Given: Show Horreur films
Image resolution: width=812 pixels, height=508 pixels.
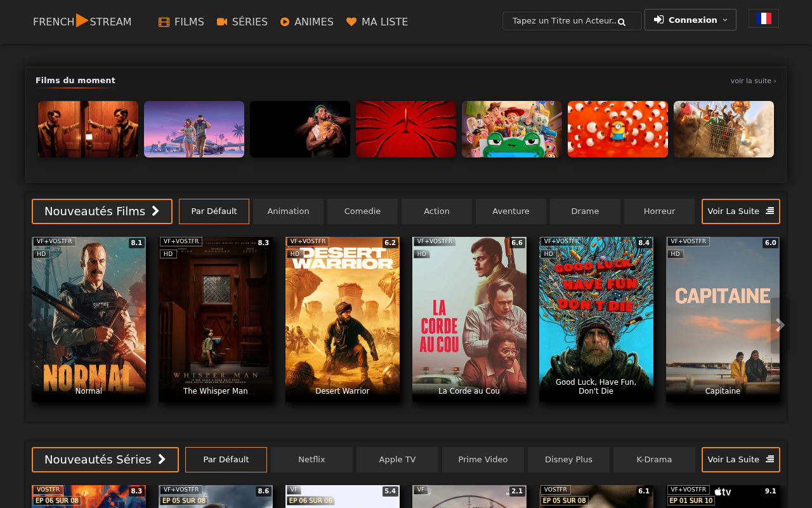Looking at the screenshot, I should [659, 211].
